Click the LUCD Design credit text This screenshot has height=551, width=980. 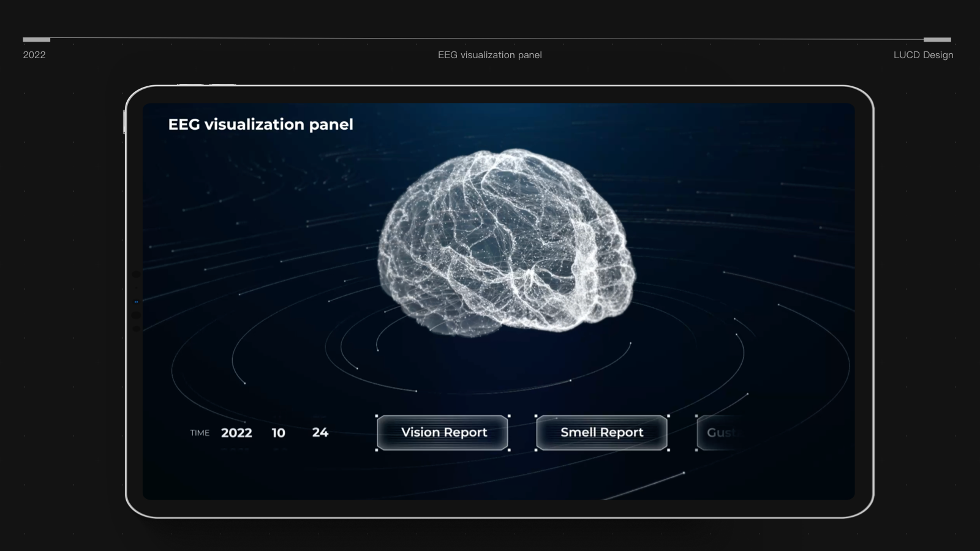click(923, 54)
